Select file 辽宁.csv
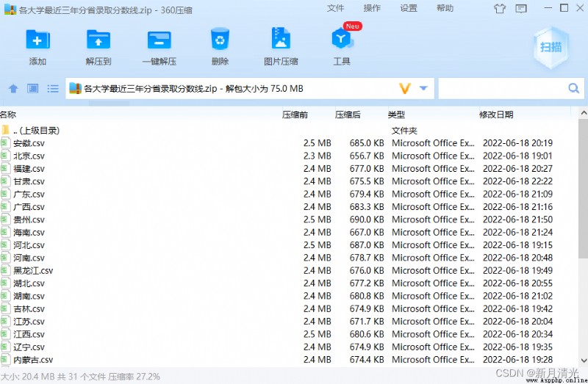Viewport: 588px width, 384px height. 289,347
